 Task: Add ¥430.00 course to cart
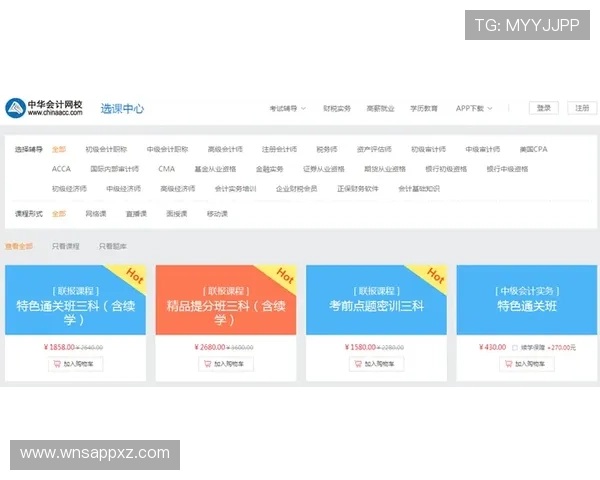tap(527, 364)
